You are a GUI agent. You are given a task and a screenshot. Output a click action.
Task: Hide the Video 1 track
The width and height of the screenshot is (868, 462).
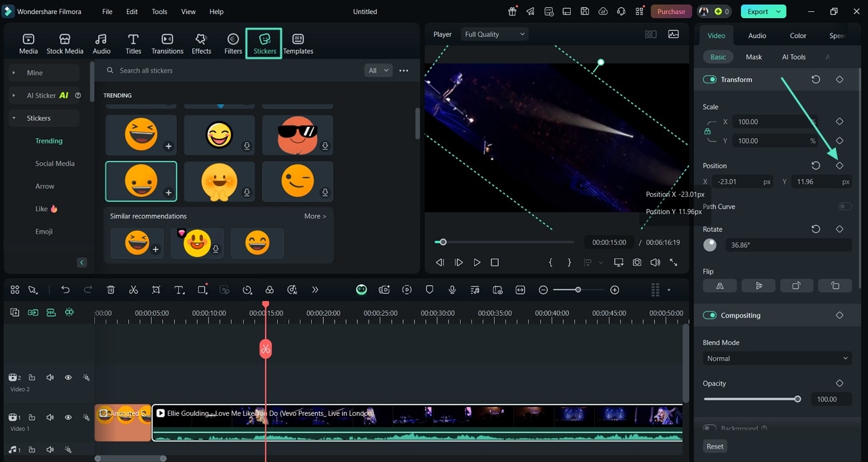pyautogui.click(x=68, y=417)
